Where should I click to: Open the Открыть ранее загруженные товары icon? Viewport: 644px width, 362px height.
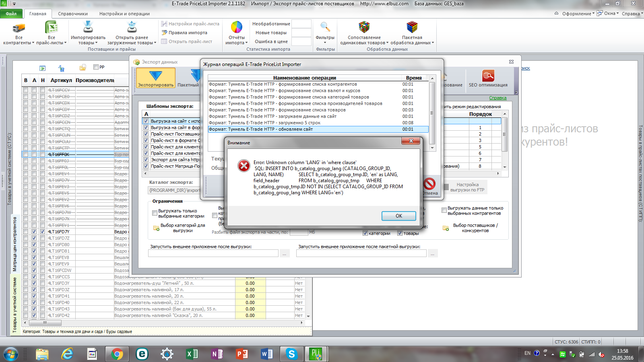point(132,27)
